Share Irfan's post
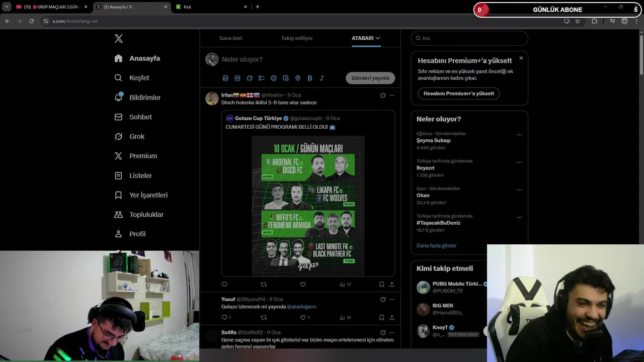644x362 pixels. coord(392,284)
